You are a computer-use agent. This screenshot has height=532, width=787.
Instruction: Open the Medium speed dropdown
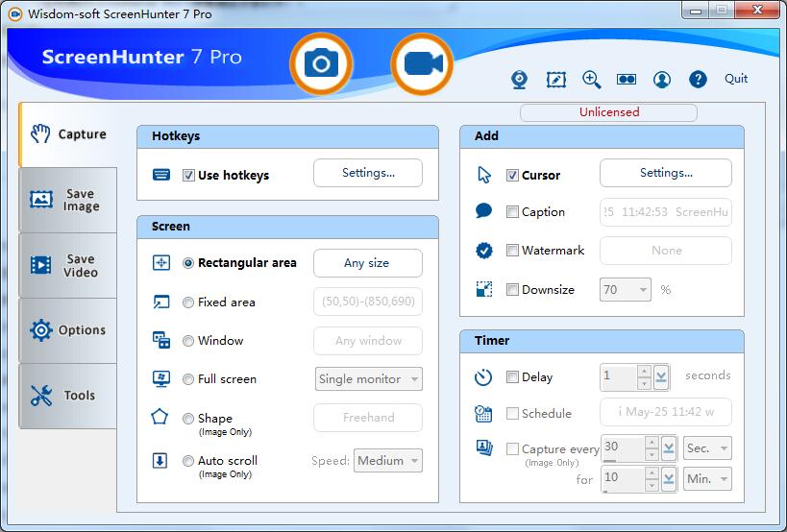[388, 460]
